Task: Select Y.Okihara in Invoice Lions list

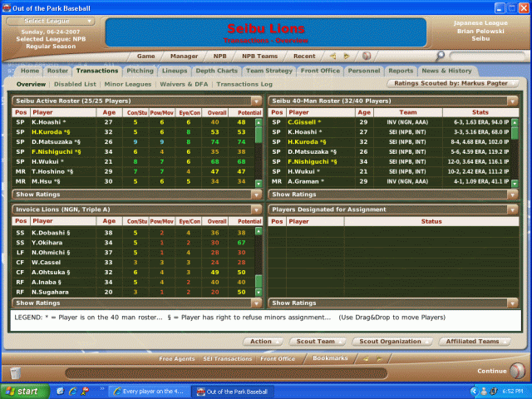Action: (134, 243)
